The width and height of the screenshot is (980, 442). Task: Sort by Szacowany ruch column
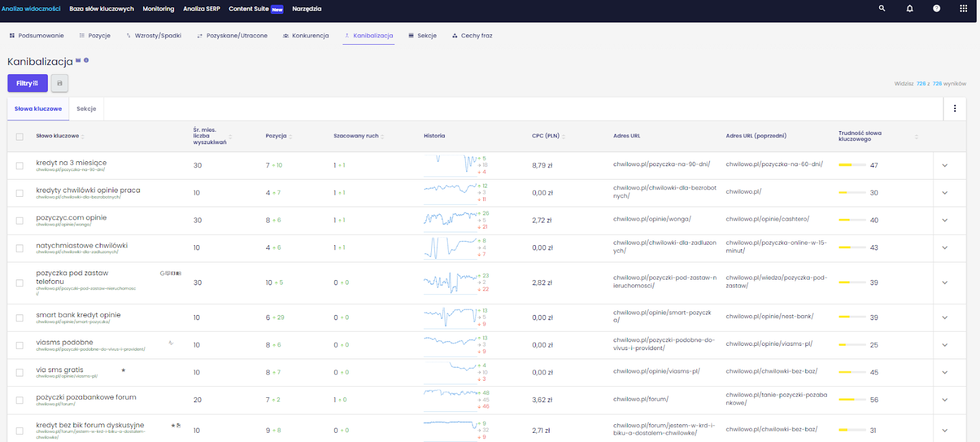pos(359,136)
